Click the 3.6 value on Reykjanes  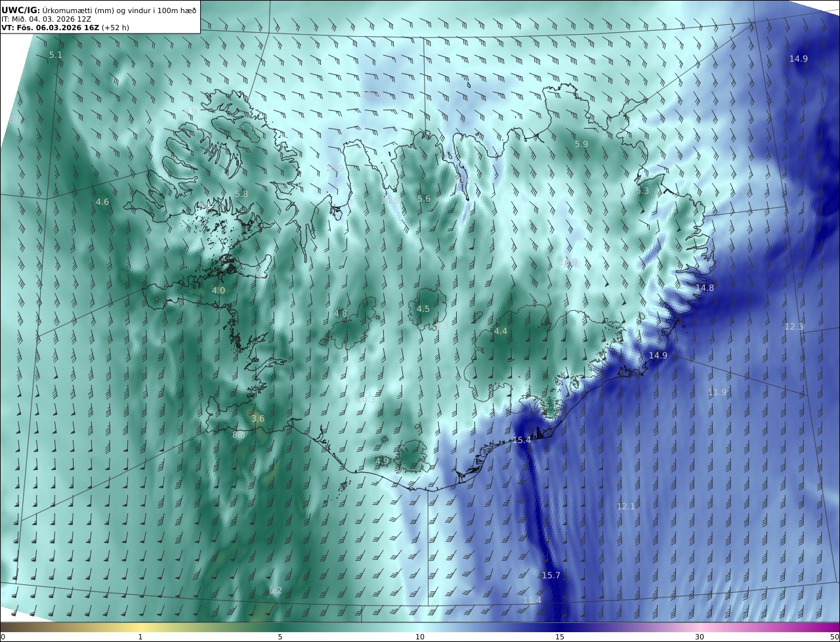pos(258,419)
